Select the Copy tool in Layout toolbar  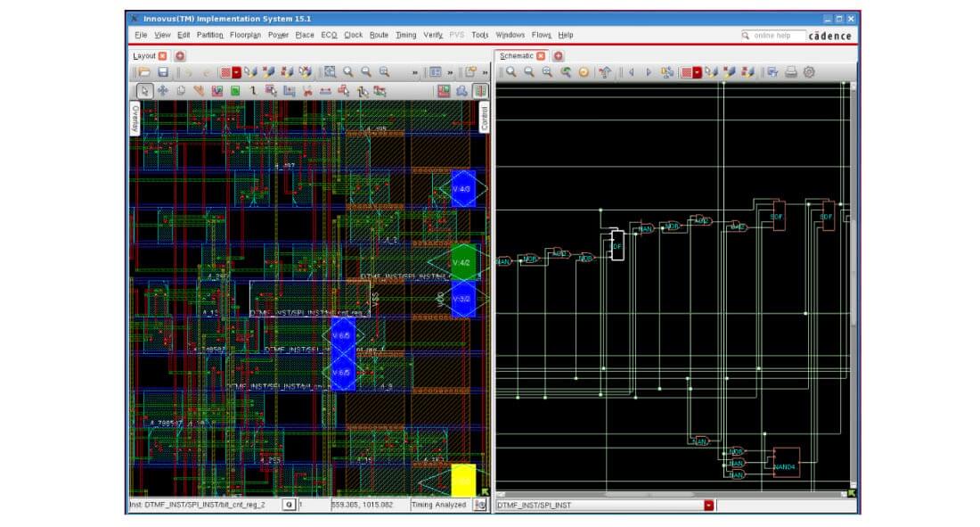(x=181, y=91)
